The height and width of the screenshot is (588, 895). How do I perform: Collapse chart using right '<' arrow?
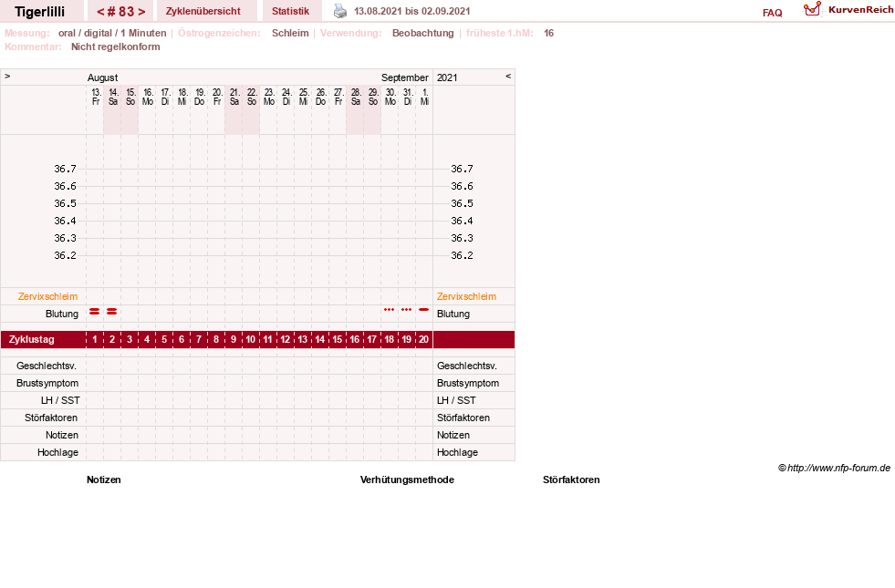(508, 76)
